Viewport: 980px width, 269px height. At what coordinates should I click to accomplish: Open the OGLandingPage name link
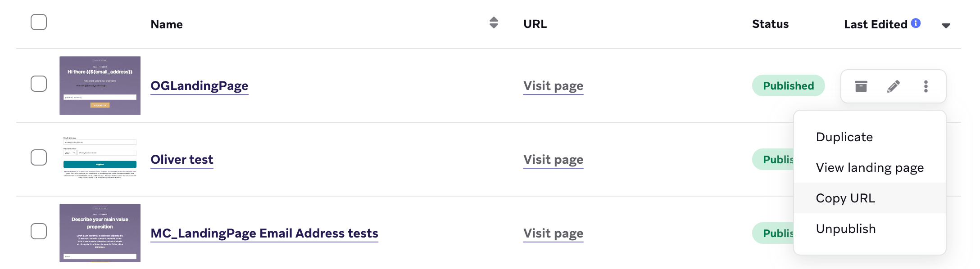200,85
